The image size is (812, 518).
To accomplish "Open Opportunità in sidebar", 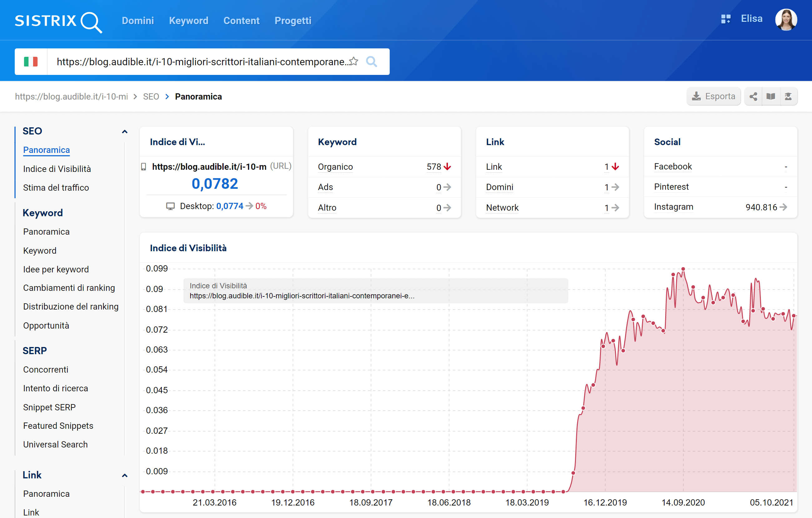I will coord(46,325).
